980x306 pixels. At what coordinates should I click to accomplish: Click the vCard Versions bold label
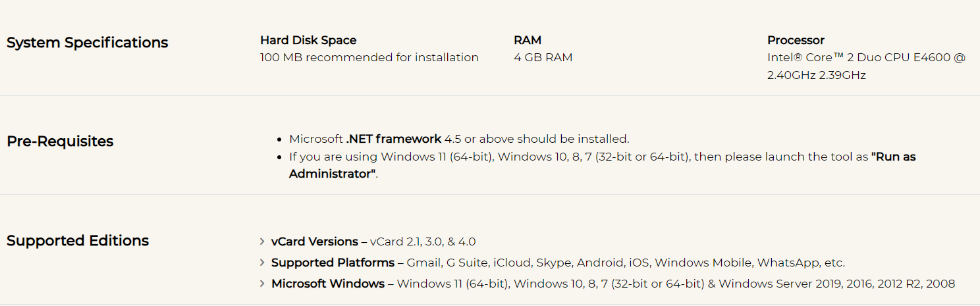click(x=315, y=242)
